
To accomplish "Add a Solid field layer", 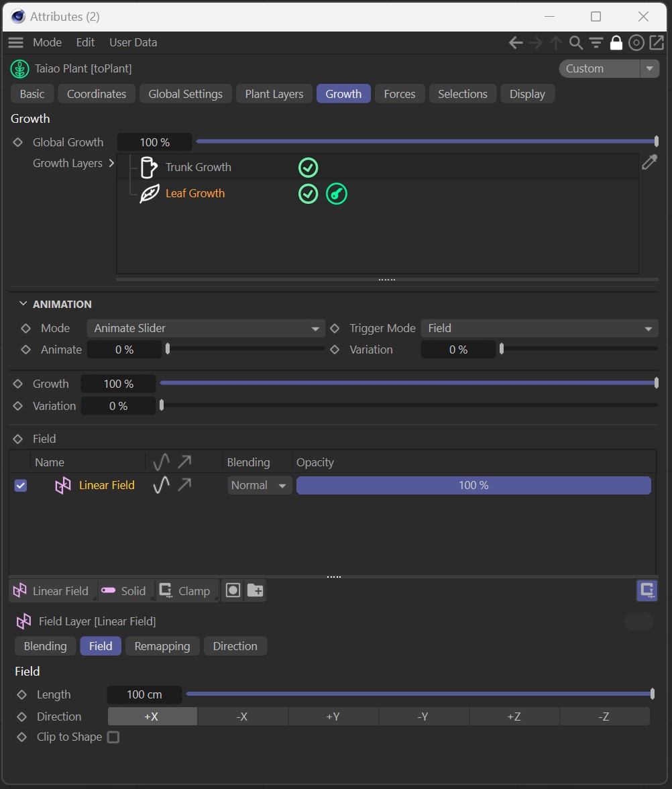I will coord(126,591).
